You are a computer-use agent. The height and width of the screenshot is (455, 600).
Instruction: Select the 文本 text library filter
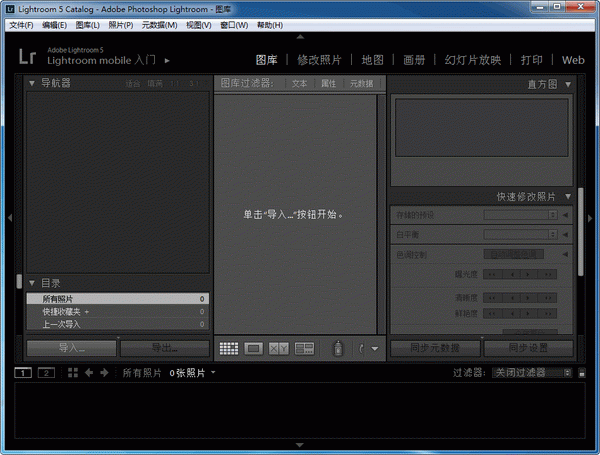tap(299, 84)
